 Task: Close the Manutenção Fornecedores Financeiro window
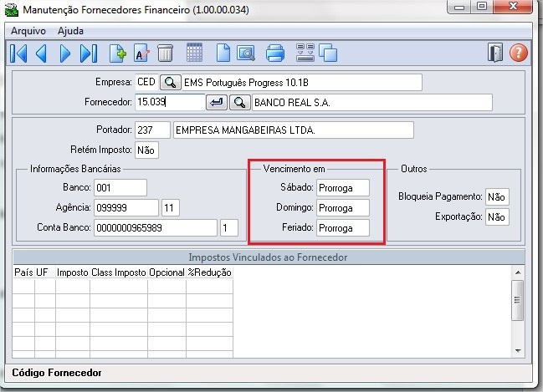pos(513,7)
